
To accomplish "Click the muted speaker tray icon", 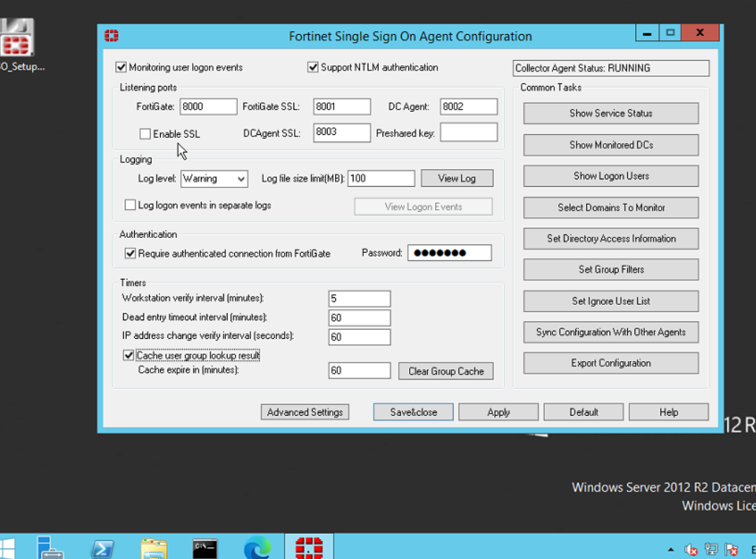I will point(691,549).
